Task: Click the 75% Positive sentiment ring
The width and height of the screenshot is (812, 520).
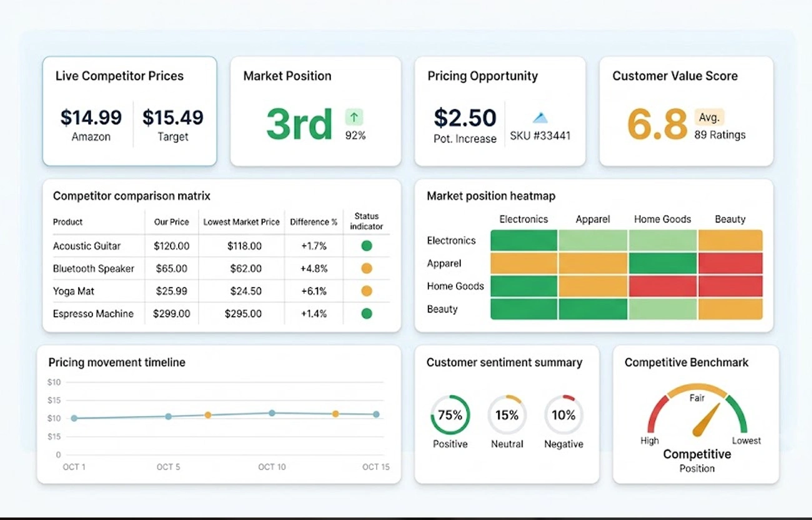Action: point(450,415)
